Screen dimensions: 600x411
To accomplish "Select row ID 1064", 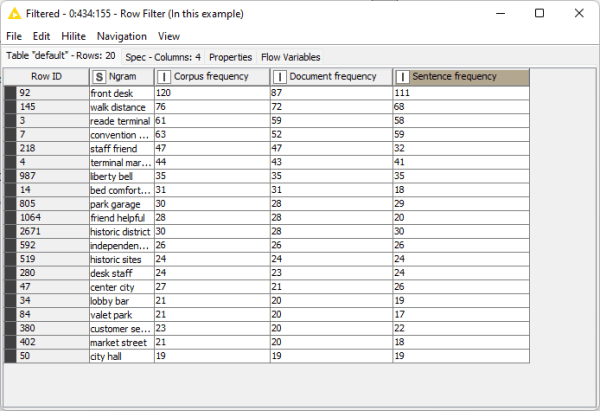I will pos(52,218).
